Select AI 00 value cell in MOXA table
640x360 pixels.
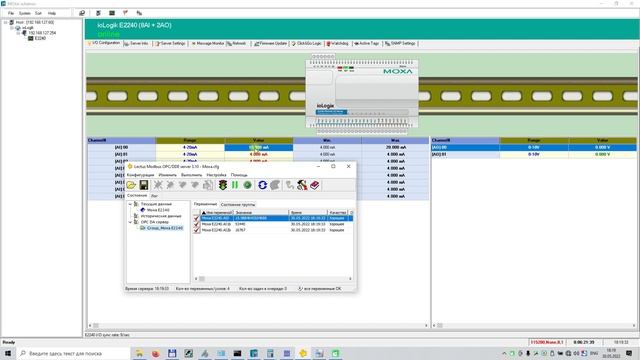(259, 147)
